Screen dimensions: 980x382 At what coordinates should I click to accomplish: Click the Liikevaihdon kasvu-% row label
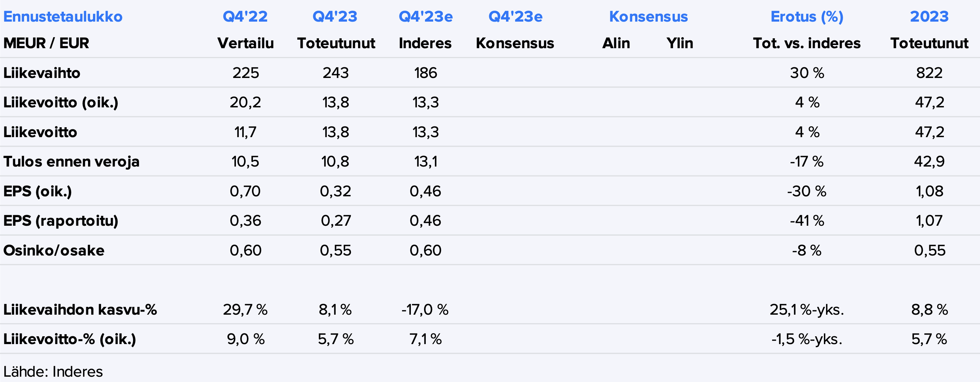tap(80, 309)
